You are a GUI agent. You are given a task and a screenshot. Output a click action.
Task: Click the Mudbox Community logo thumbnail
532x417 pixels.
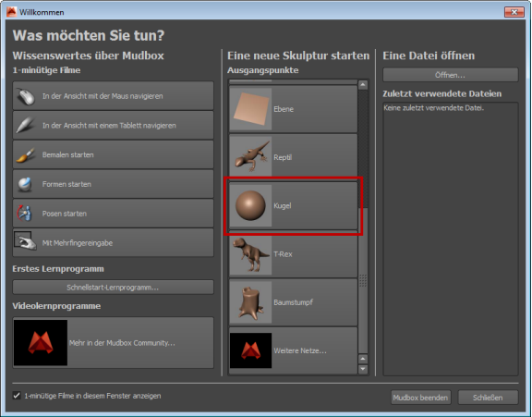pos(41,343)
